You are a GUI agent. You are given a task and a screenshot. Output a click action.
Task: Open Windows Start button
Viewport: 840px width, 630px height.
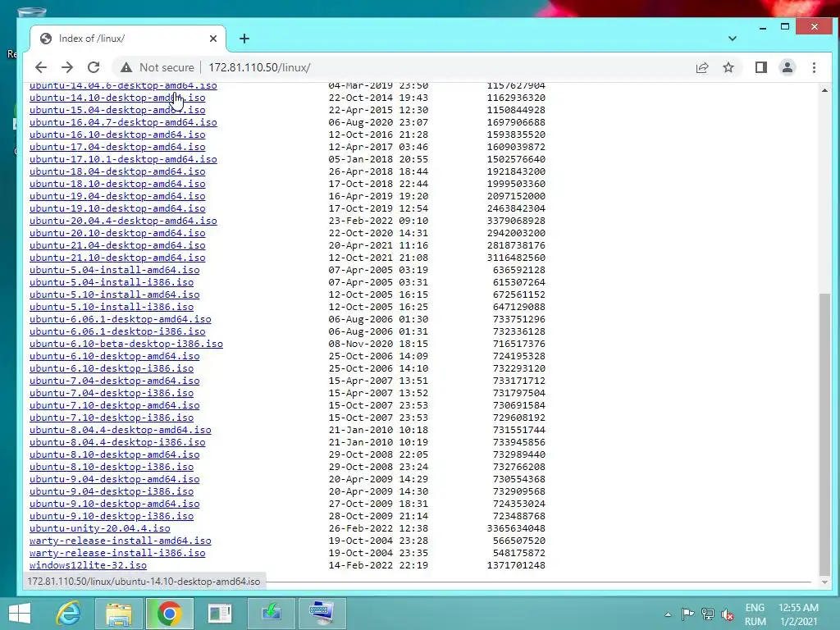point(20,614)
